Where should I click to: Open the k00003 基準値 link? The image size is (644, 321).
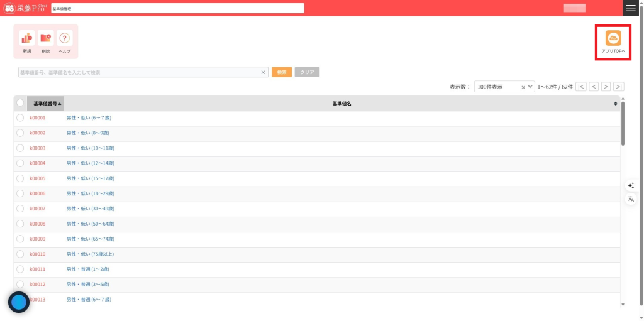(x=38, y=148)
